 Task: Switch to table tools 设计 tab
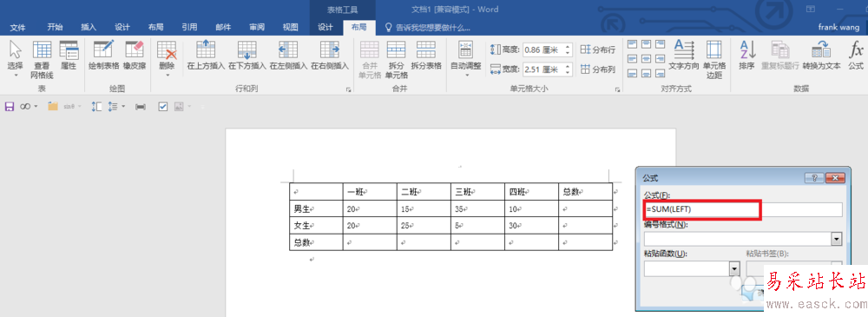[x=325, y=27]
